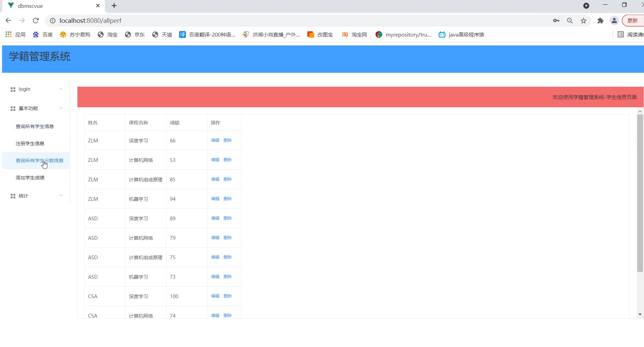
Task: Click the bookmark star icon
Action: click(584, 20)
